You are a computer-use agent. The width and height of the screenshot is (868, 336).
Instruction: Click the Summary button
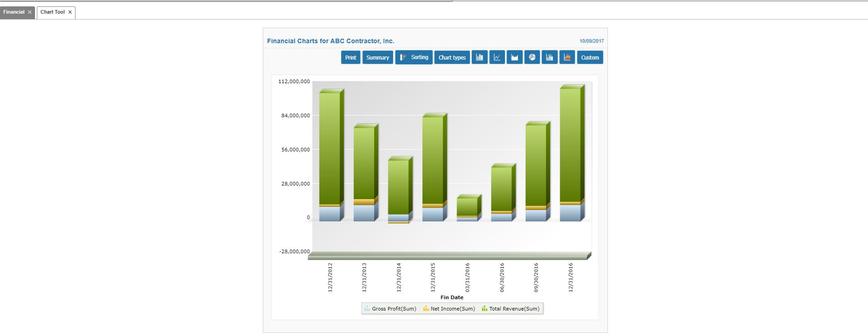(x=377, y=57)
